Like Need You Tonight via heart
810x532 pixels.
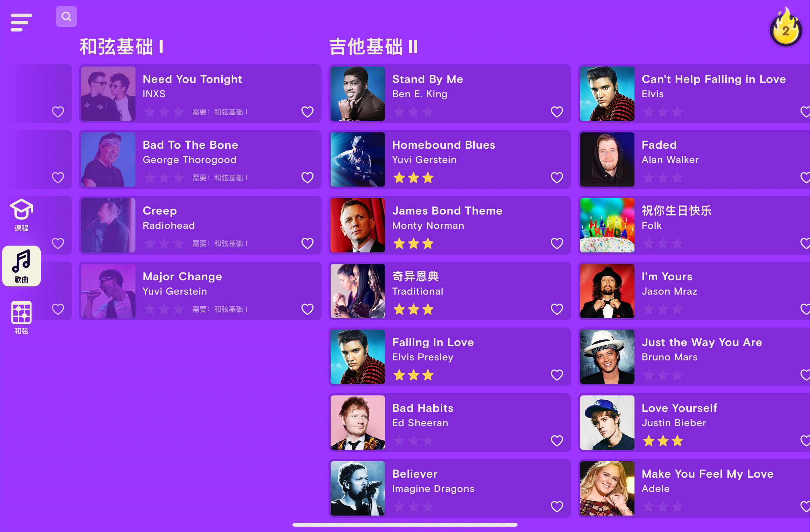pyautogui.click(x=307, y=112)
